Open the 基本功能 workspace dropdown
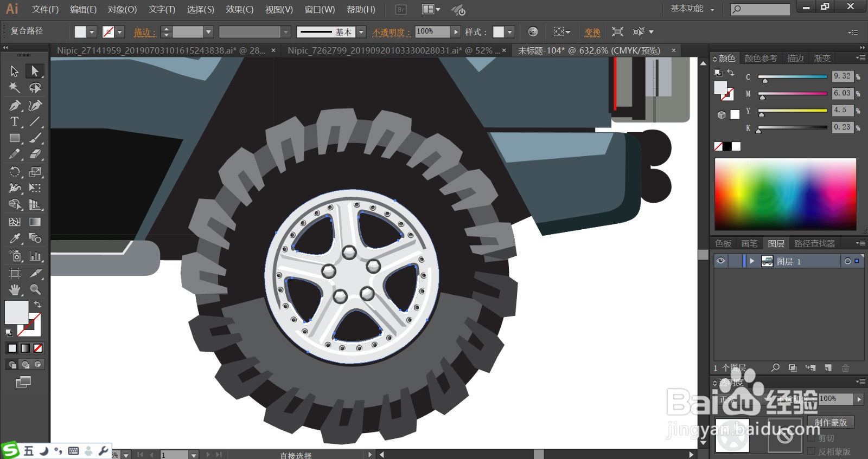This screenshot has height=459, width=868. (692, 9)
